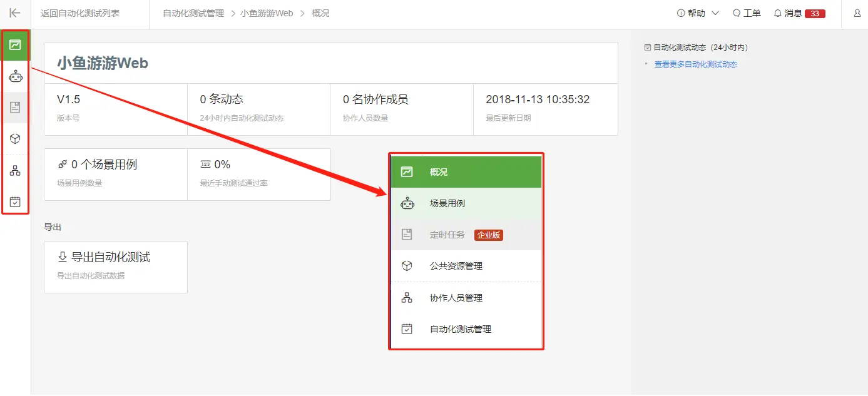Click the small icon before 自动化测试动态（24小时内）
This screenshot has height=396, width=868.
click(647, 48)
